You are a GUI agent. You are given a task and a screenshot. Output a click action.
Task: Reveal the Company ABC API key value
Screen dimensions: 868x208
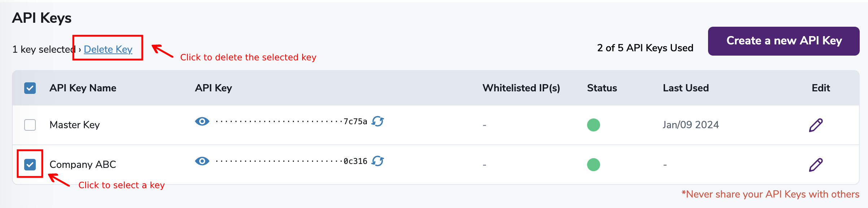click(x=203, y=161)
